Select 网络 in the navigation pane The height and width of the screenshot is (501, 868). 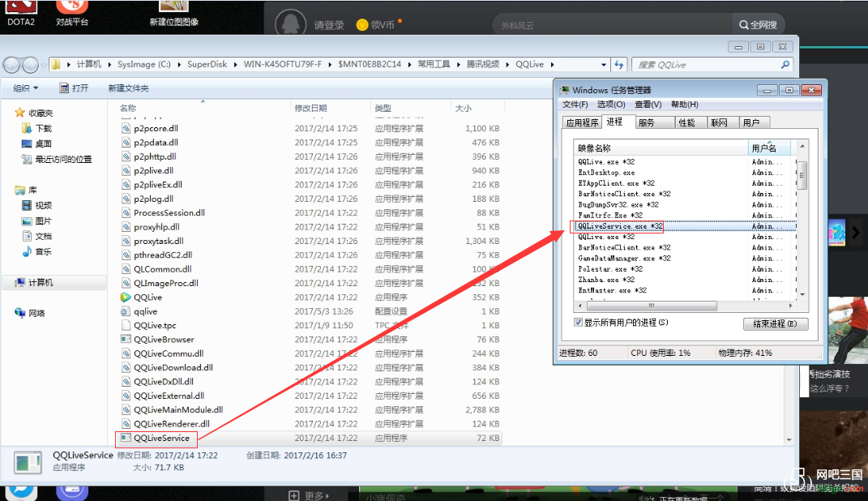(x=30, y=314)
